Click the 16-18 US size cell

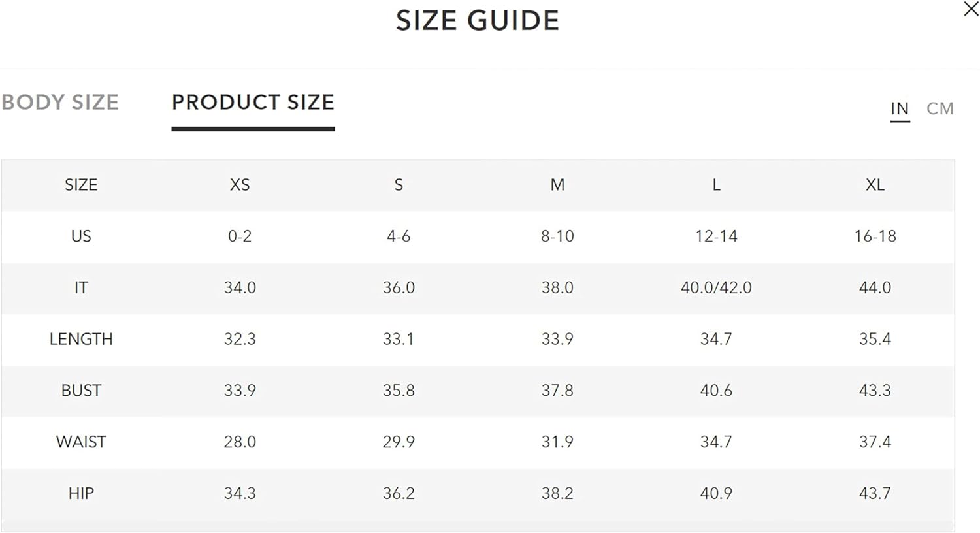(x=875, y=236)
